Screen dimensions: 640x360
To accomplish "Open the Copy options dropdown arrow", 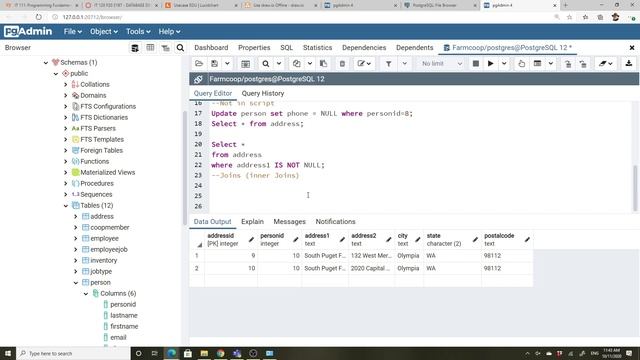I will pos(310,64).
